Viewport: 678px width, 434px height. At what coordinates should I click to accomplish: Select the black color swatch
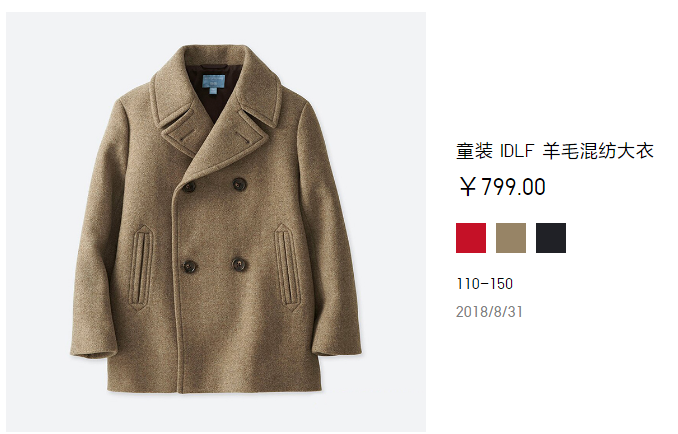tap(550, 238)
